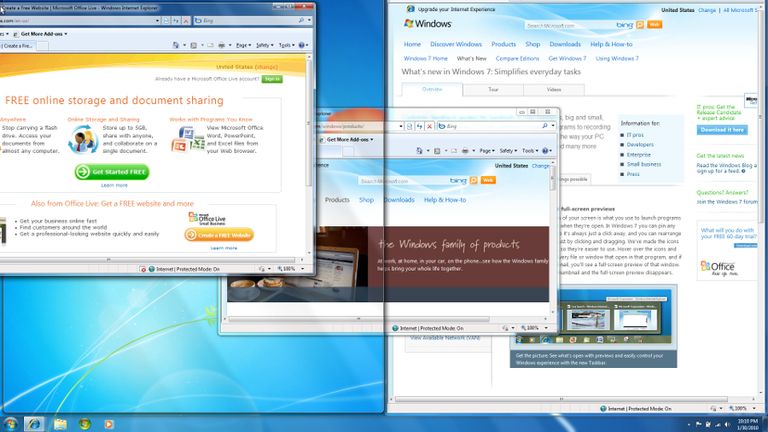Click Get Started FREE green button
Screen dimensions: 768x432
[112, 172]
